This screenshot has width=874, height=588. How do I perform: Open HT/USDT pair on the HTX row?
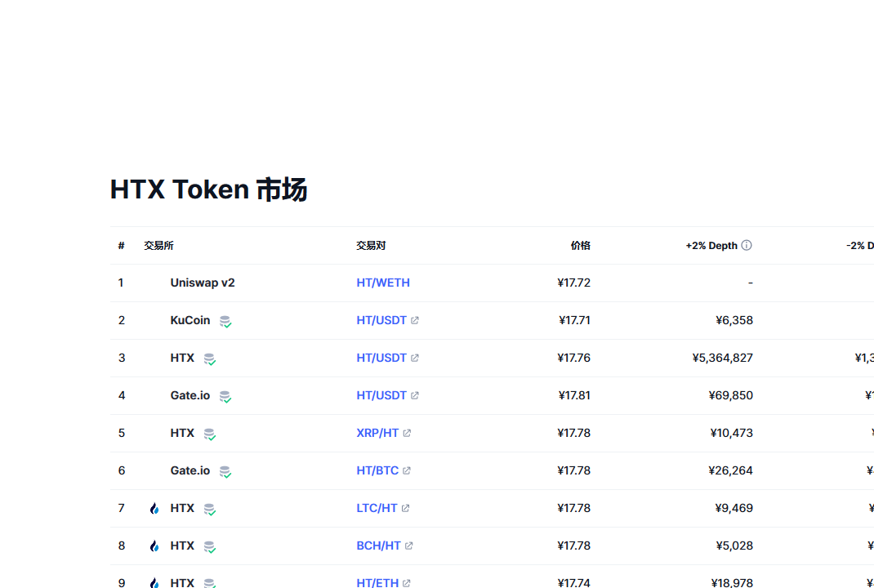381,358
